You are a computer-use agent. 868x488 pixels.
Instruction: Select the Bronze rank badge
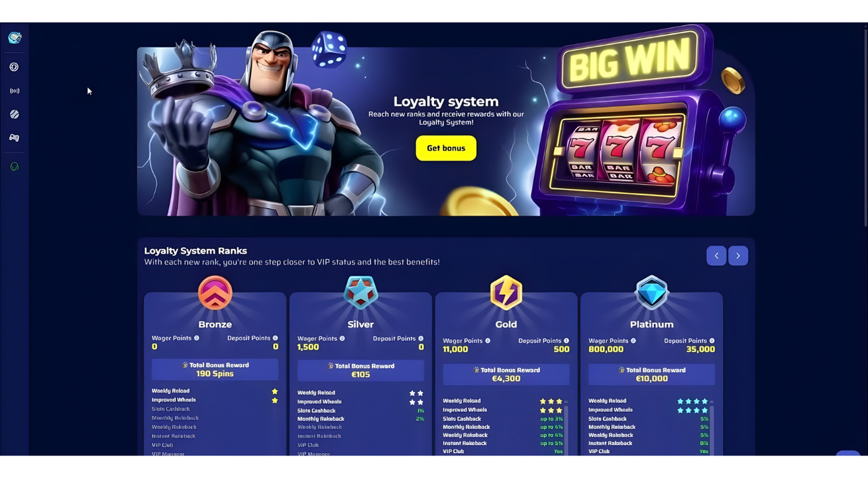pyautogui.click(x=215, y=293)
